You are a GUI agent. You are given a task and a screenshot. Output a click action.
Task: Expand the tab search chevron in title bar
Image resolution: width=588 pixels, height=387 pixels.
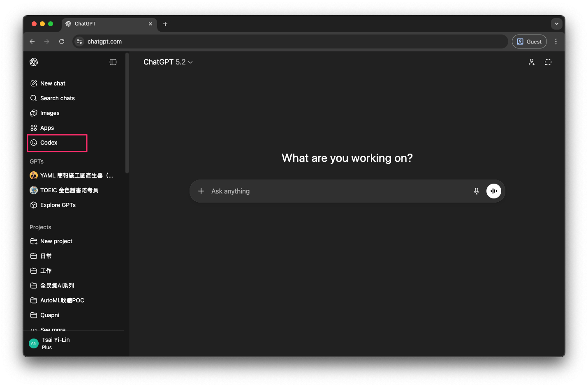click(x=556, y=24)
